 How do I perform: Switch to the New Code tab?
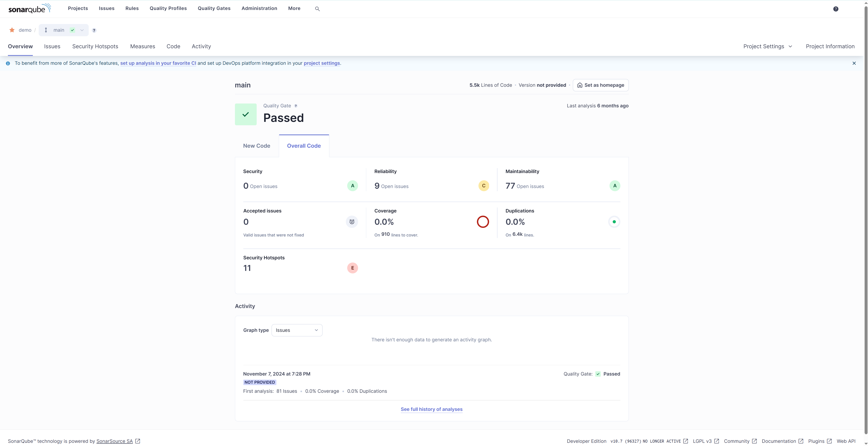(257, 146)
